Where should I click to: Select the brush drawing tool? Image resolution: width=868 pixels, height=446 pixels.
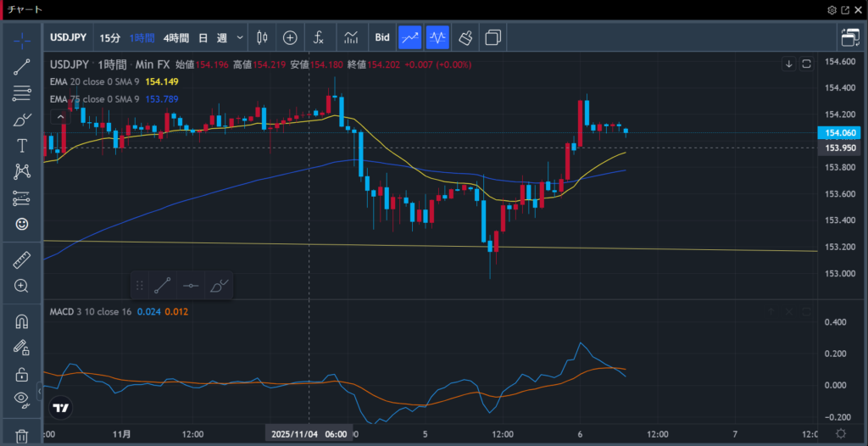[x=22, y=120]
